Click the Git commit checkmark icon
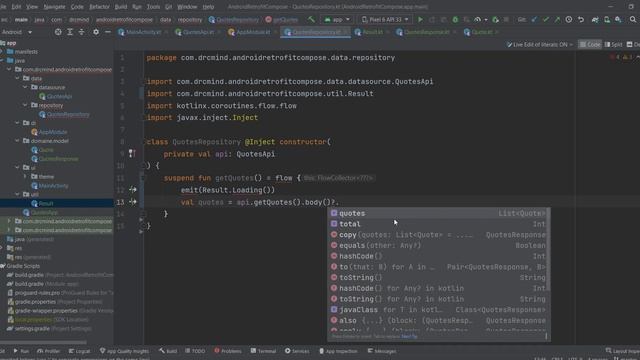640x360 pixels. [x=546, y=20]
